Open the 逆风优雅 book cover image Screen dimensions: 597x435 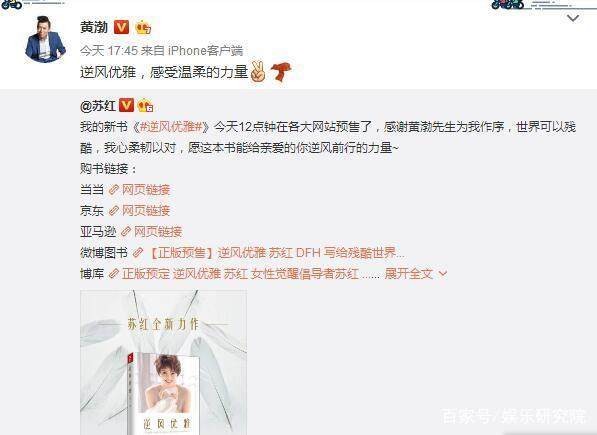point(163,362)
